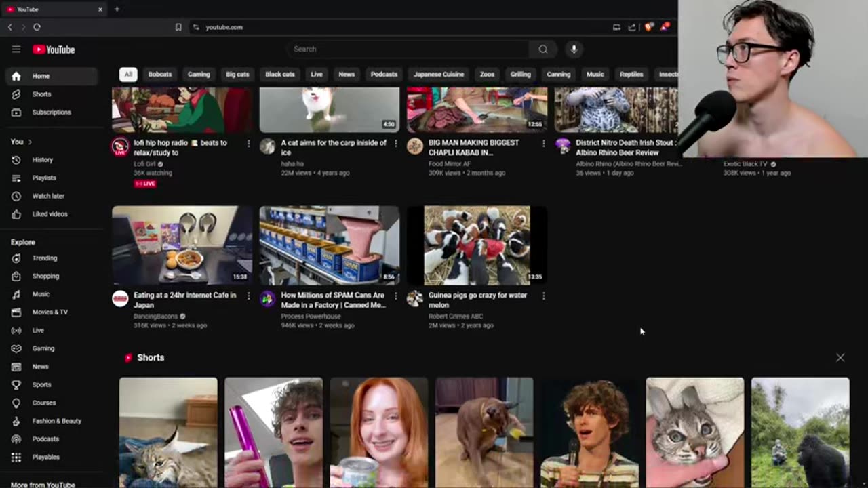
Task: Open options for SPAM Cans factory video
Action: click(396, 296)
